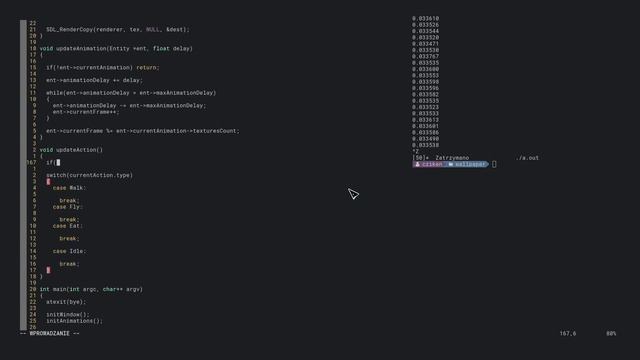Click the 'case Walk:' line
The image size is (640, 360).
coord(69,188)
